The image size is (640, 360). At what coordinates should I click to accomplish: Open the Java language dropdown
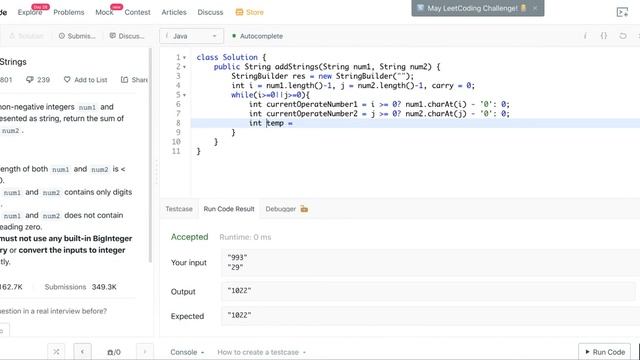coord(191,36)
